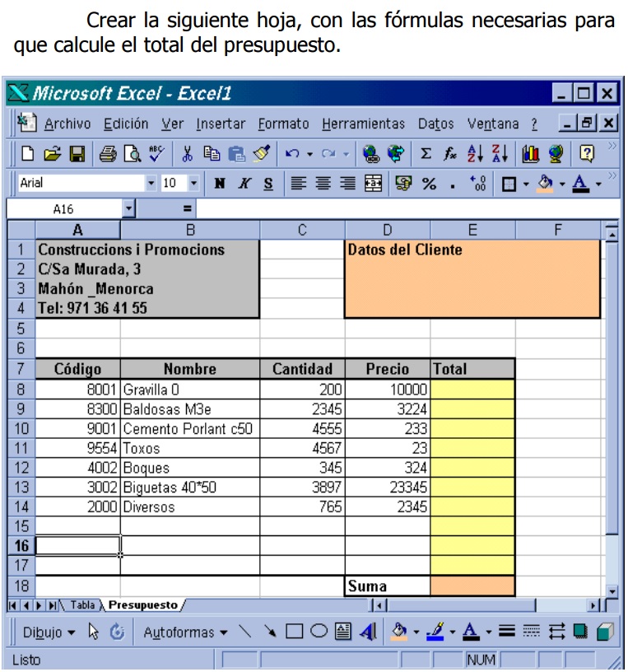Select the Presupuesto sheet tab

point(142,604)
